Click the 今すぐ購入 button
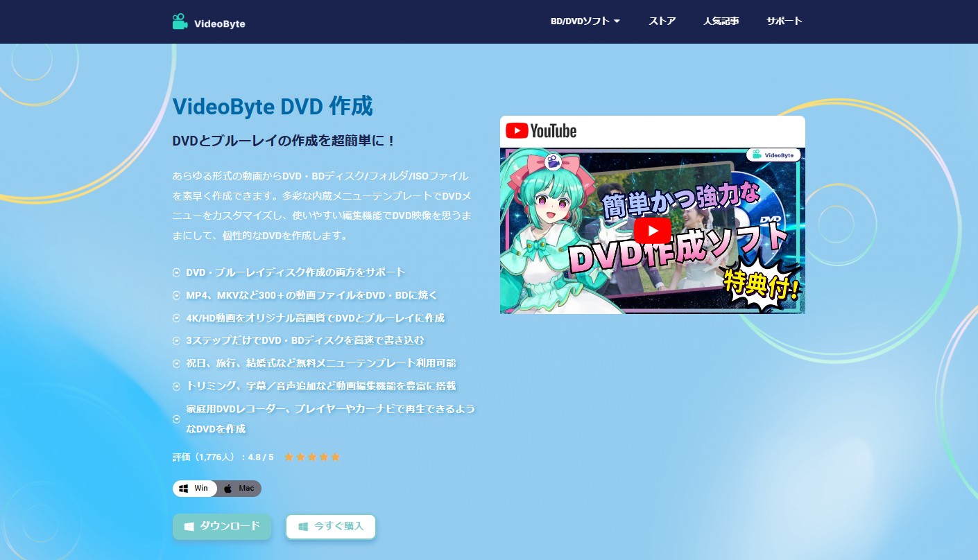The image size is (978, 560). click(331, 527)
